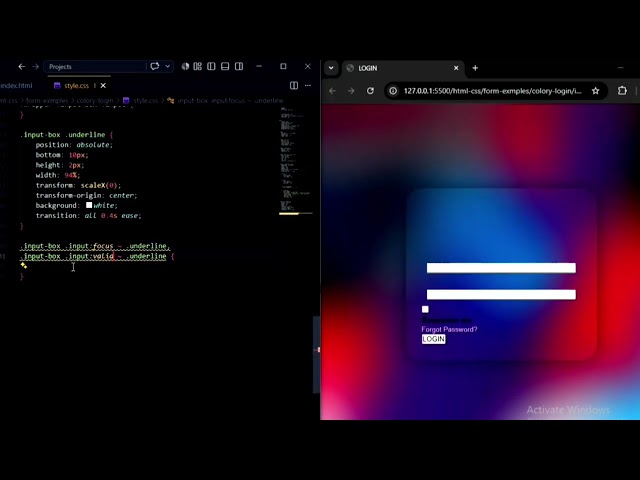Close the LOGIN browser tab
The image size is (640, 480).
[456, 68]
